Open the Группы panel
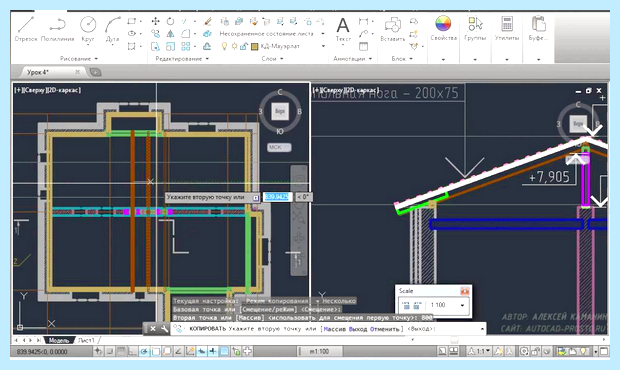This screenshot has width=620, height=370. tap(475, 28)
